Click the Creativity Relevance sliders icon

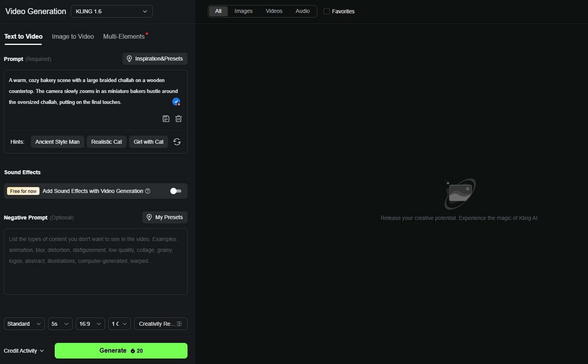point(179,324)
